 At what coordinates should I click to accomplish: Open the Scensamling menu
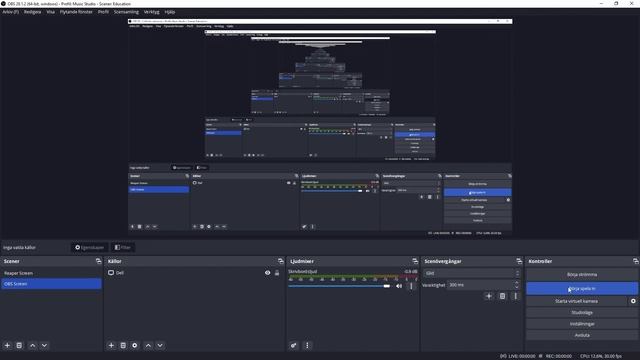126,12
